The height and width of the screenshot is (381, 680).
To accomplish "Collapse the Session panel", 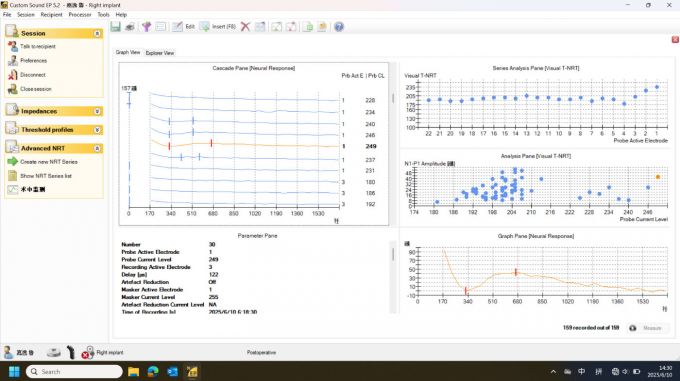I will click(98, 33).
